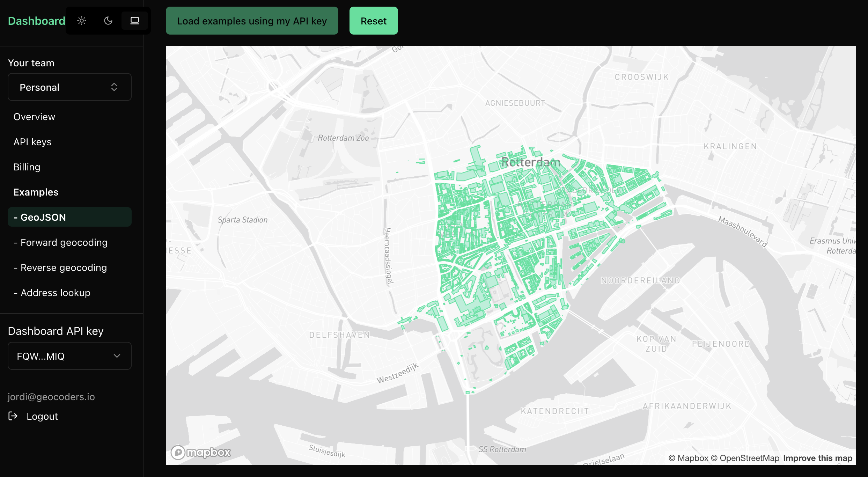This screenshot has height=477, width=868.
Task: Click the logout arrow icon
Action: [13, 416]
